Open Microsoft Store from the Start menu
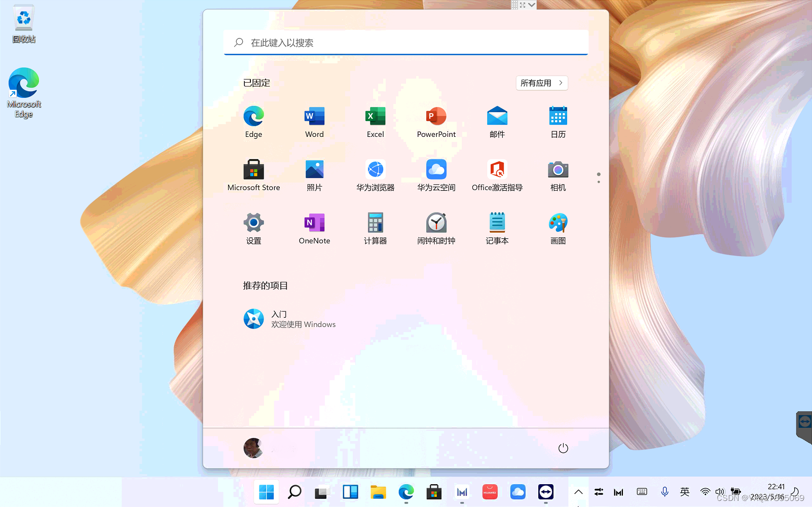Image resolution: width=812 pixels, height=507 pixels. (253, 174)
